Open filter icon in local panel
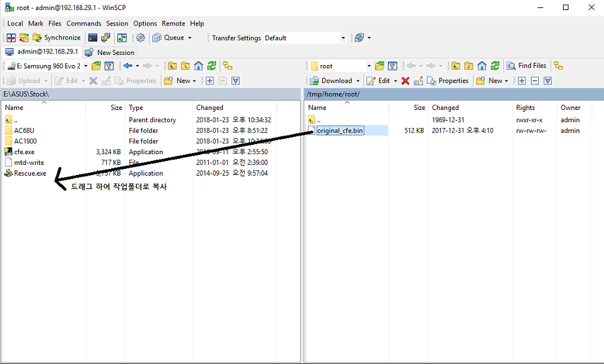This screenshot has height=364, width=604. [x=109, y=66]
